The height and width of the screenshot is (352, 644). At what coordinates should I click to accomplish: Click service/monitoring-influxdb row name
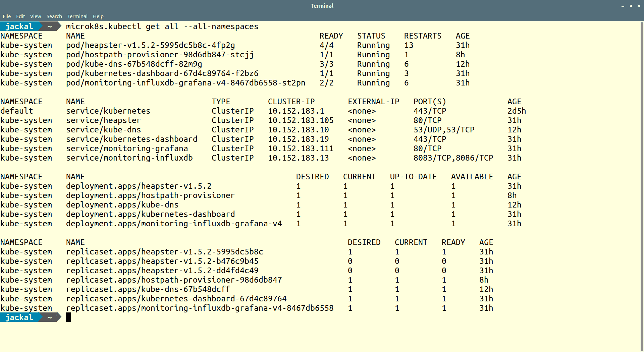click(129, 158)
